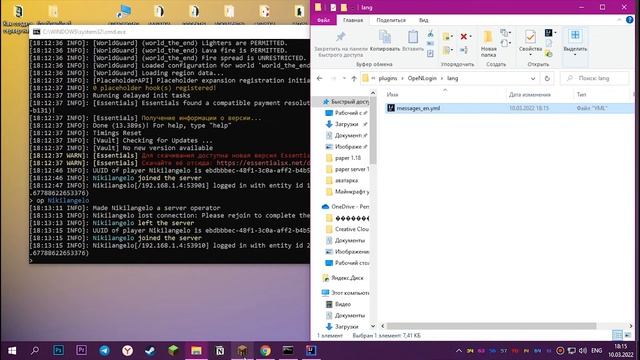Refresh the lang folder view
Image resolution: width=640 pixels, height=360 pixels.
(x=547, y=78)
